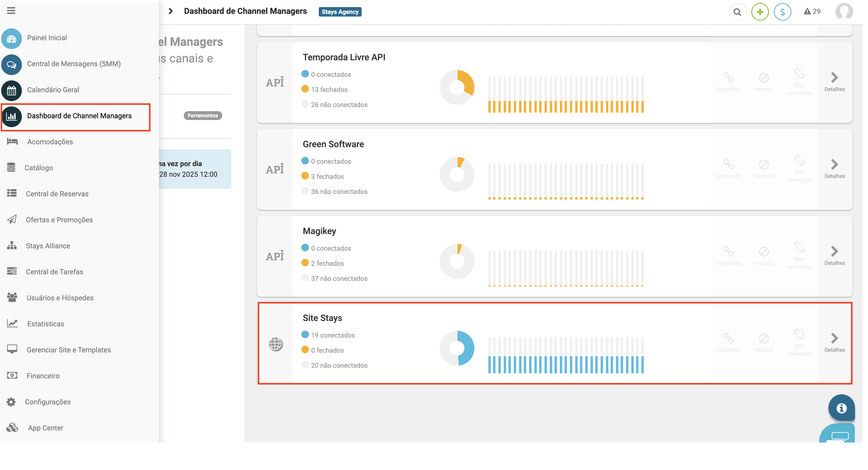This screenshot has width=868, height=470.
Task: Click the green plus add button
Action: [x=760, y=12]
